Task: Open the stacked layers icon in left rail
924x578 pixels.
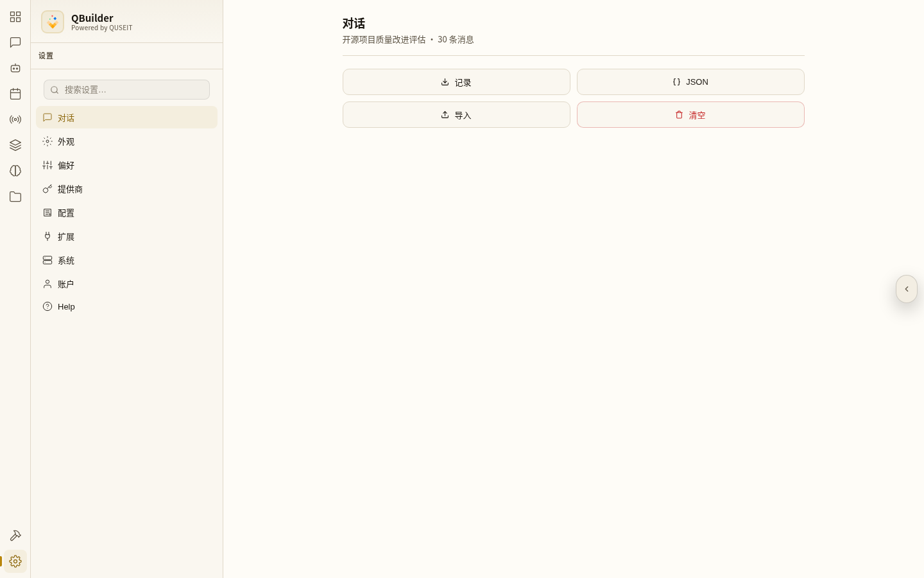Action: pos(15,145)
